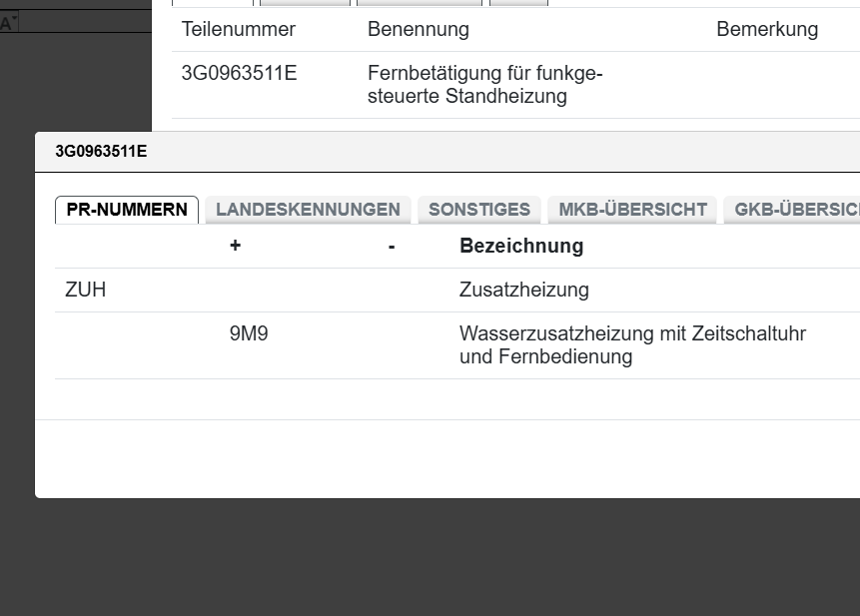Click the Bemerkung column header

point(766,30)
